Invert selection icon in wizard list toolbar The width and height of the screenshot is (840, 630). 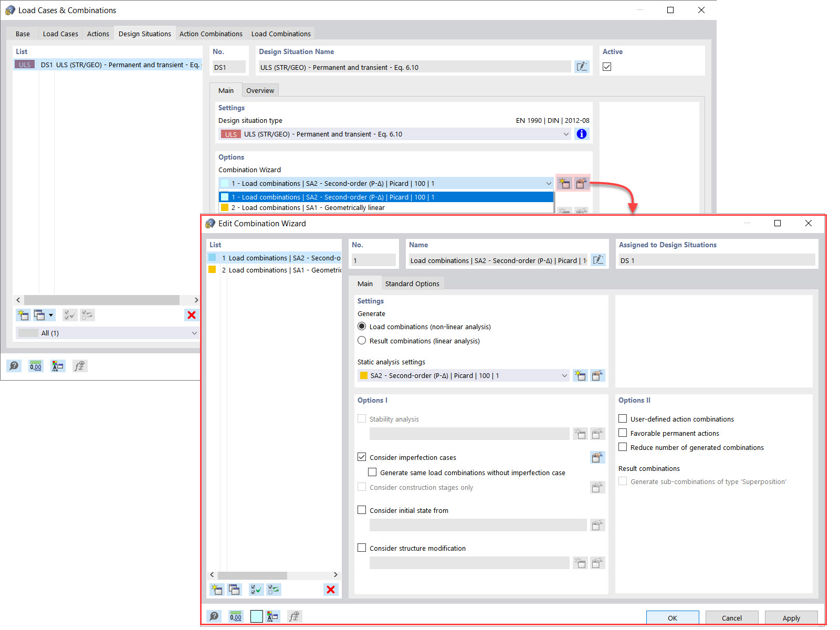coord(274,590)
